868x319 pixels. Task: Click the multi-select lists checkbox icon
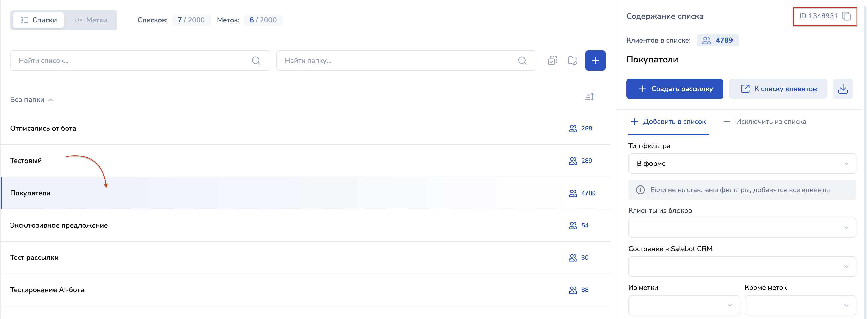[x=552, y=61]
